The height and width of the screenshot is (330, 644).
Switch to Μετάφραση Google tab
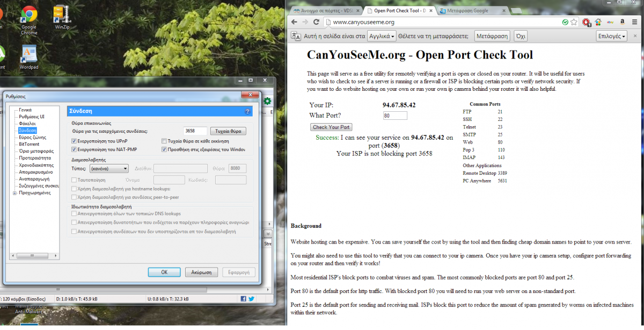pos(472,10)
